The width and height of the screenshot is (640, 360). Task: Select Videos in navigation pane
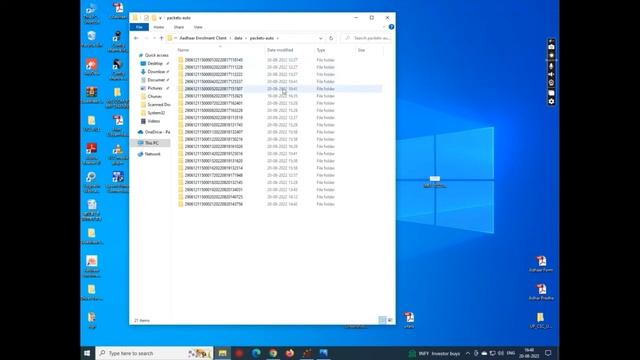(150, 121)
